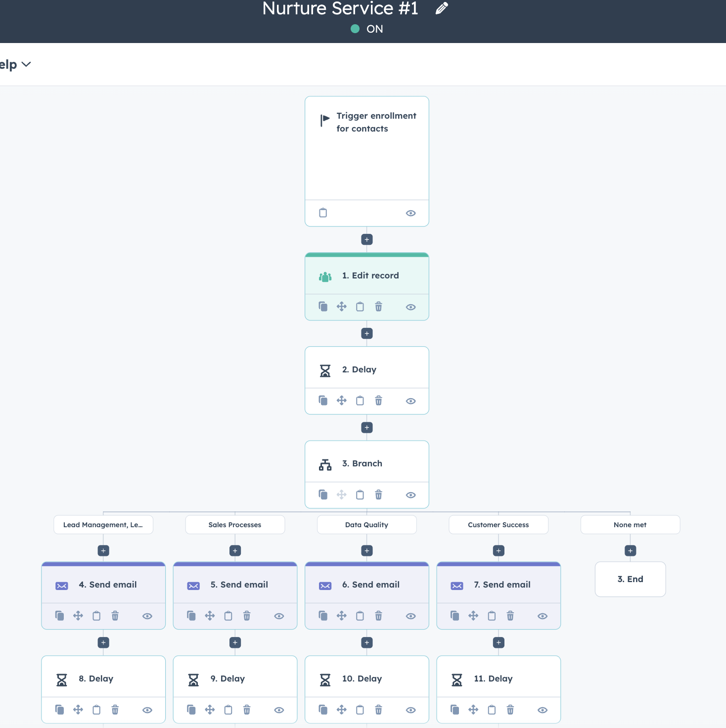Select the Customer Success branch label
The width and height of the screenshot is (726, 728).
(499, 525)
